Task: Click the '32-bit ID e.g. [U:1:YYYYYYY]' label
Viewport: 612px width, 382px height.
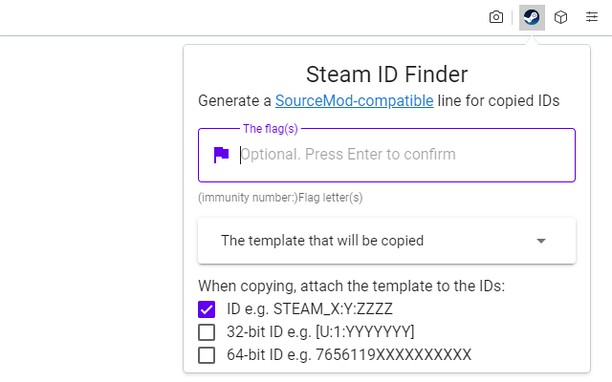Action: (x=320, y=332)
